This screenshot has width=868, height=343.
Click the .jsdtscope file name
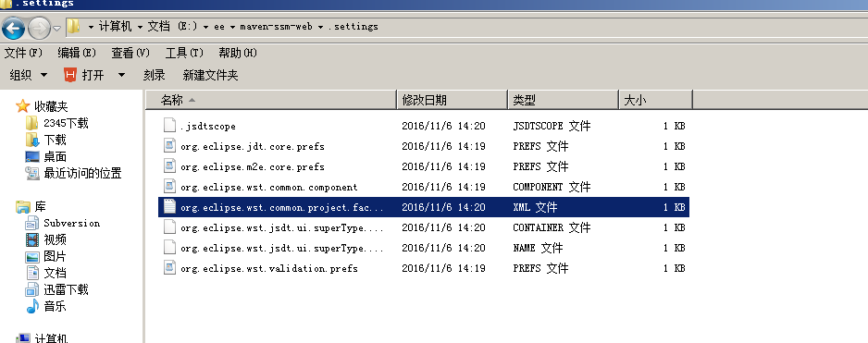click(208, 126)
